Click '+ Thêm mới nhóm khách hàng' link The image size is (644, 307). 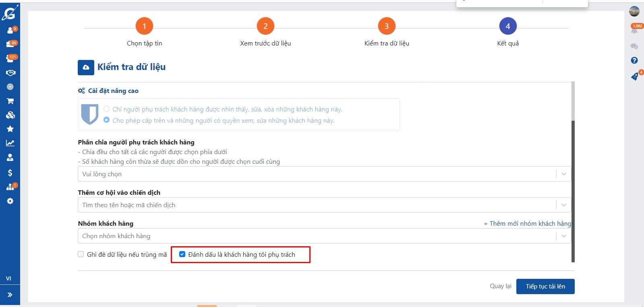tap(527, 224)
